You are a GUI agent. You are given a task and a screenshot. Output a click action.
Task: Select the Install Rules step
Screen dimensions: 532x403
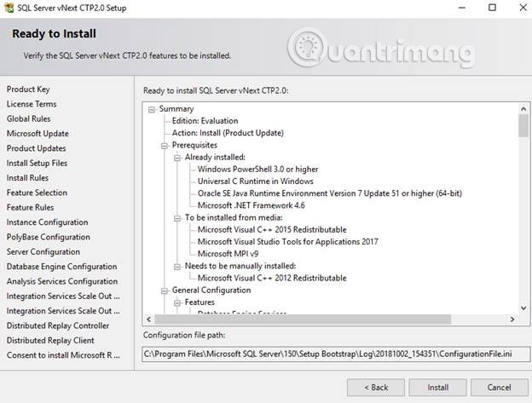tap(27, 178)
